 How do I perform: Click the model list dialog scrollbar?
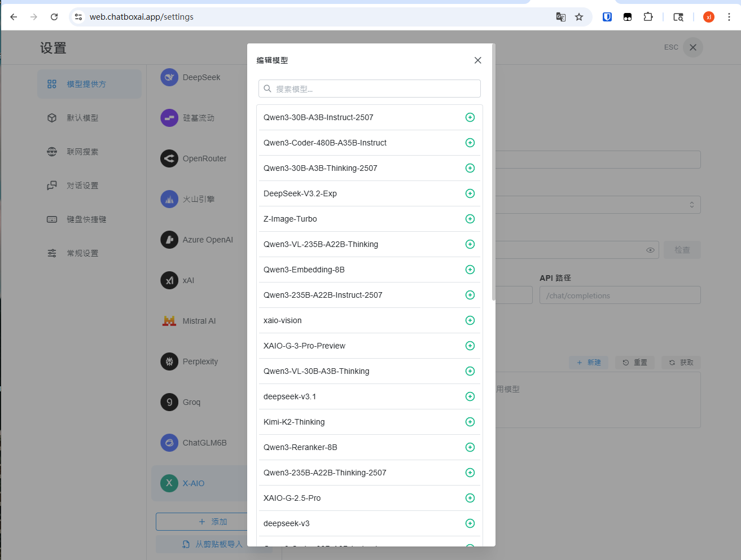point(493,172)
